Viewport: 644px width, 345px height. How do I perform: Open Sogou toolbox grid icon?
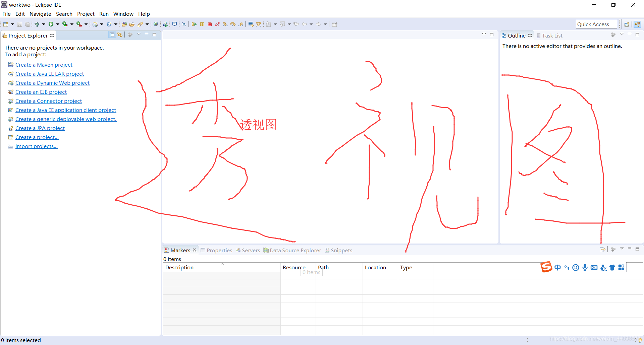[x=621, y=267]
